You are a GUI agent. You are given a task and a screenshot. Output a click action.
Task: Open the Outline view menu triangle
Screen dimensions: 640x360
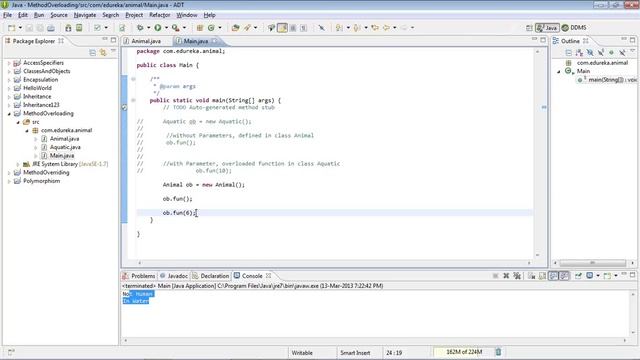click(x=632, y=51)
